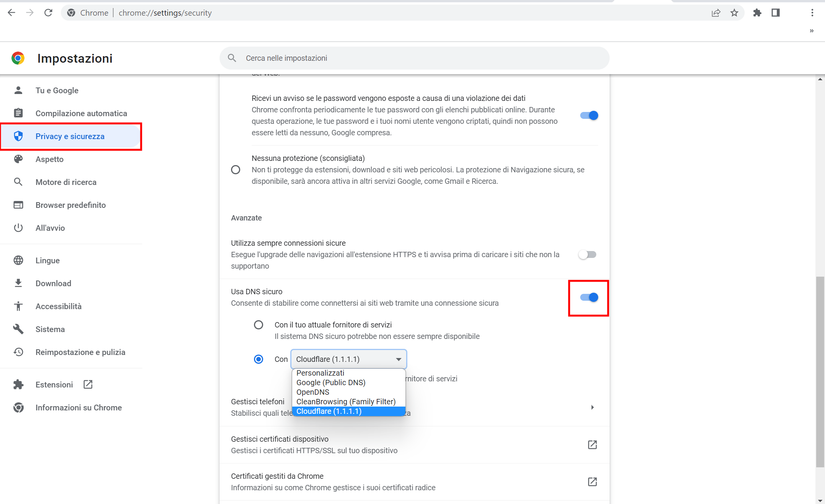Open Chrome three-dot menu
The height and width of the screenshot is (504, 825).
(x=812, y=13)
